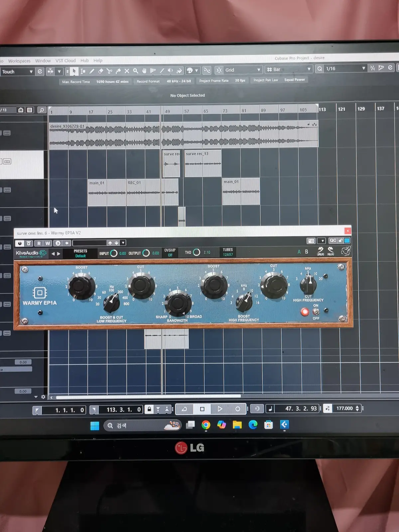
Task: Click the transport Record button
Action: click(x=237, y=409)
